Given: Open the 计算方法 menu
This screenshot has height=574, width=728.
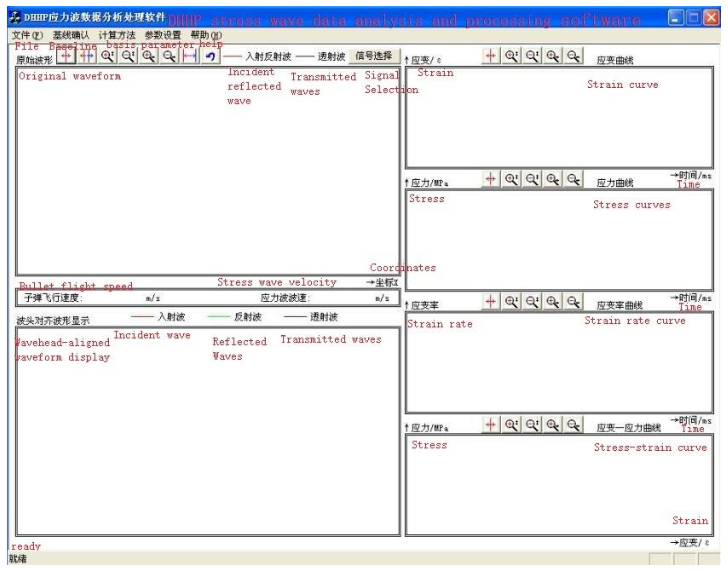Looking at the screenshot, I should tap(117, 35).
